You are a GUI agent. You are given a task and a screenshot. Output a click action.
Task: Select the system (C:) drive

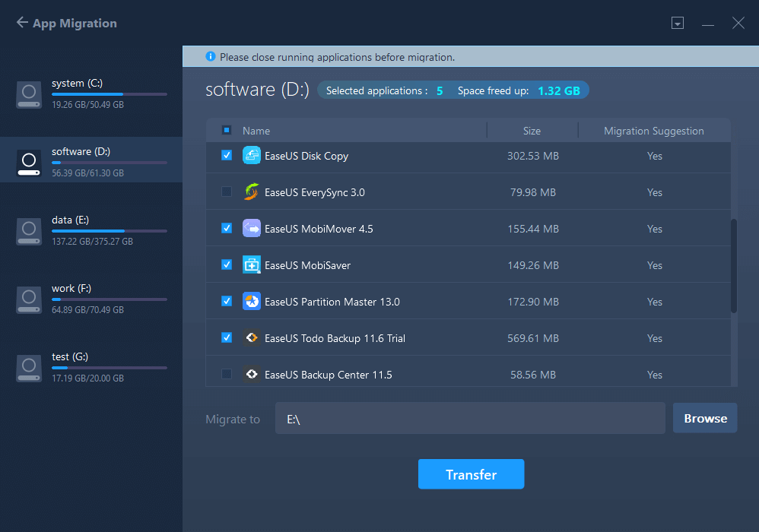coord(91,93)
